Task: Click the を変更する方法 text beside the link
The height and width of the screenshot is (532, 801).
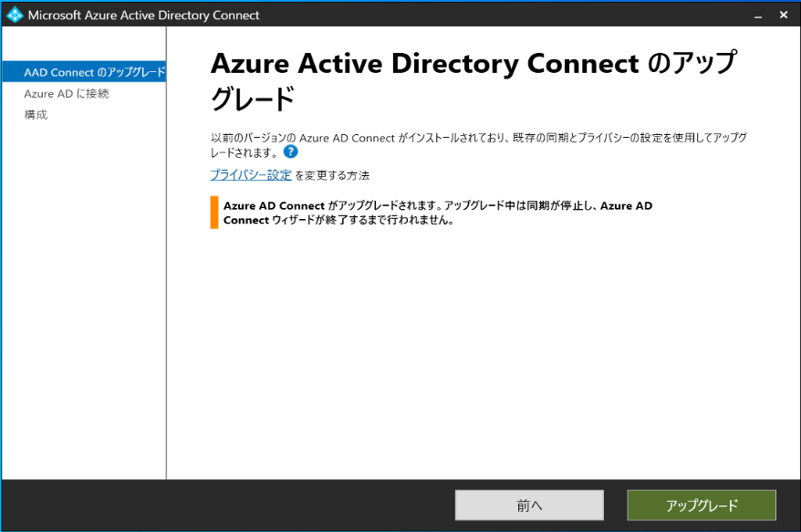Action: [332, 175]
